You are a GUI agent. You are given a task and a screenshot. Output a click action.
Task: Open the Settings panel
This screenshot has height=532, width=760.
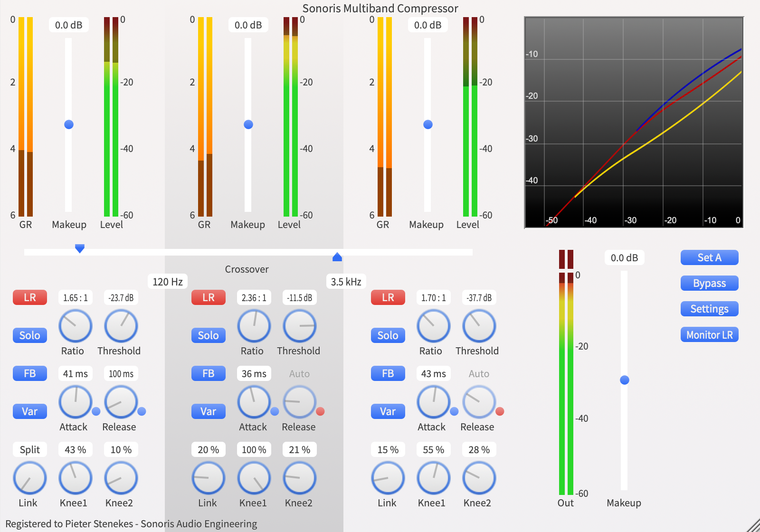[x=709, y=309]
